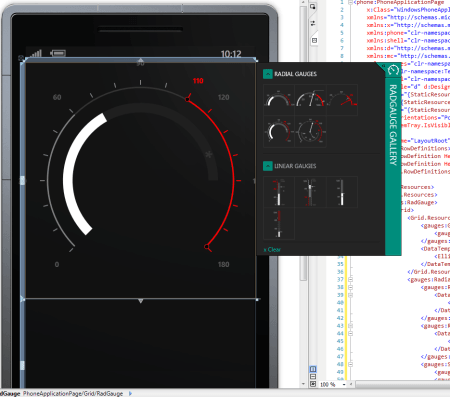This screenshot has width=450, height=397.
Task: Select the first linear gauge thumbnail
Action: [x=279, y=192]
